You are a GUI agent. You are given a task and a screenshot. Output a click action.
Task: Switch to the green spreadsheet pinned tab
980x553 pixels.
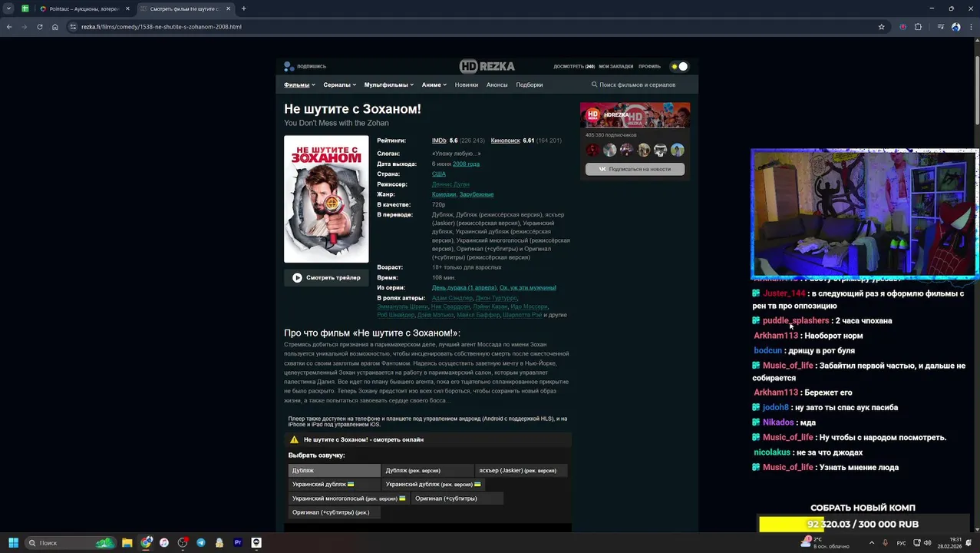point(25,8)
